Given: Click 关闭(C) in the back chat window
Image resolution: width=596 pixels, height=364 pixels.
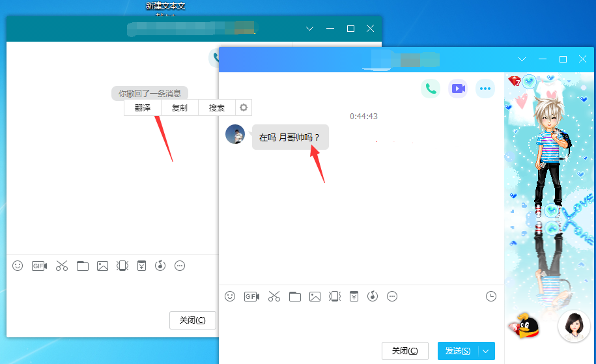Looking at the screenshot, I should click(193, 320).
